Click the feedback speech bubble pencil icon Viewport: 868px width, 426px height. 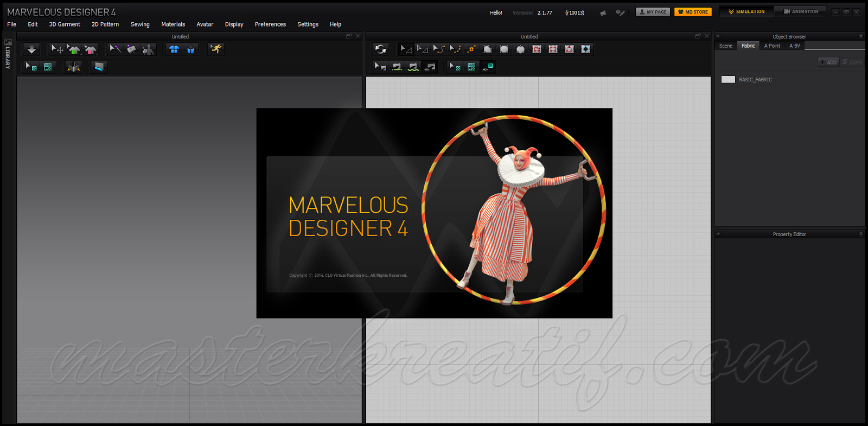pyautogui.click(x=620, y=12)
